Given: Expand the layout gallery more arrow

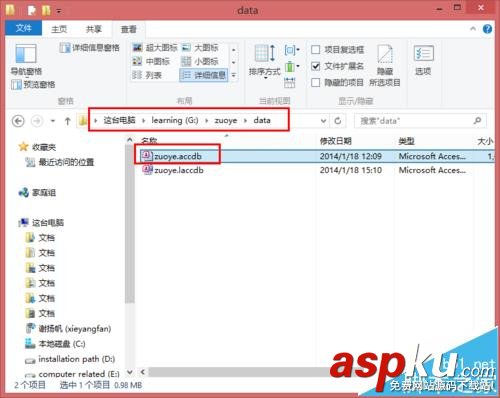Looking at the screenshot, I should click(234, 75).
